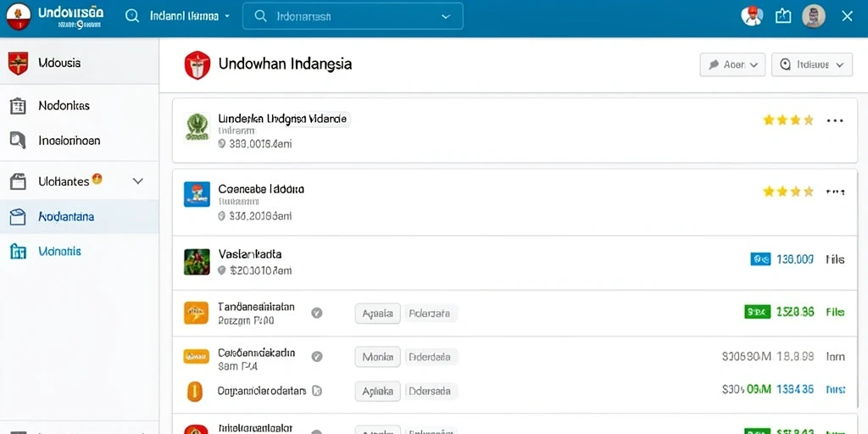Open the Vastankadta title
Image resolution: width=868 pixels, height=434 pixels.
tap(250, 254)
